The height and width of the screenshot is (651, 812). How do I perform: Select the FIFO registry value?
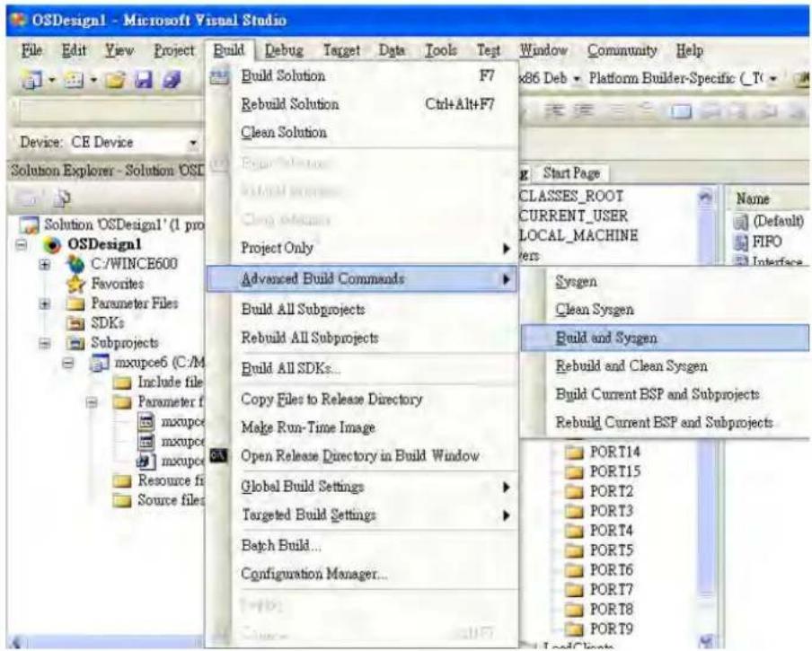[767, 242]
